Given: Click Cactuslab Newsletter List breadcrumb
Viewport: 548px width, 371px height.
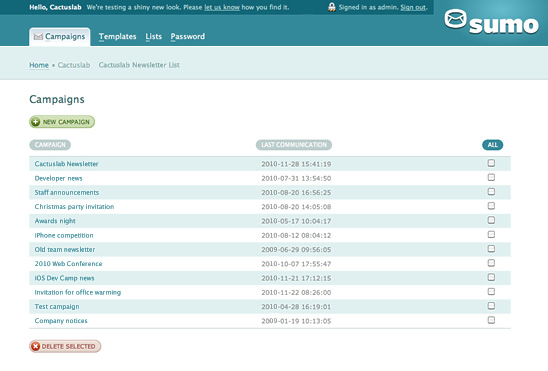Looking at the screenshot, I should (139, 65).
